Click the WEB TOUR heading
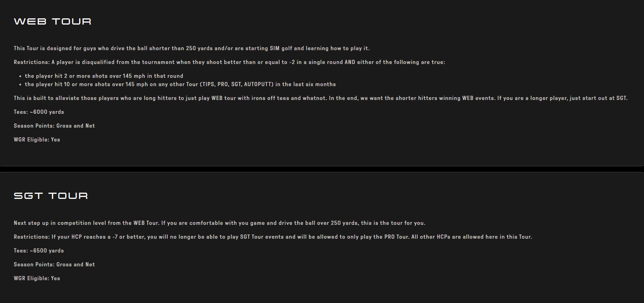Viewport: 644px width, 303px height. pos(53,21)
